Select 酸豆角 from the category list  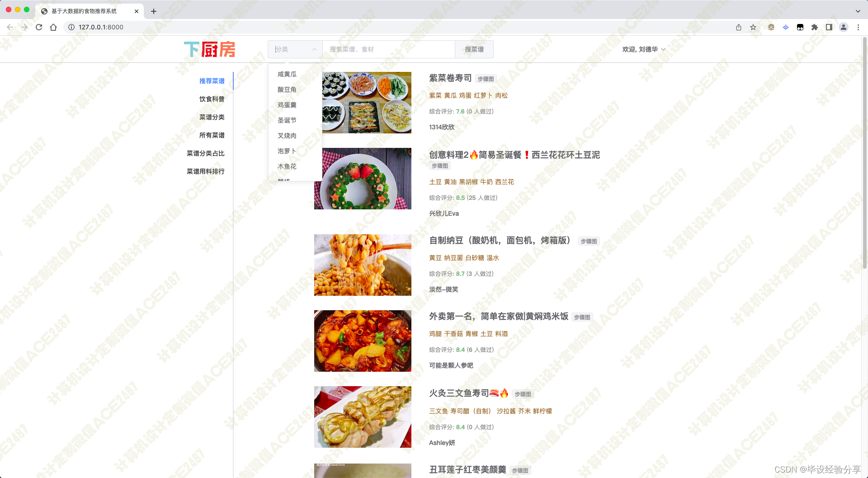click(x=295, y=90)
